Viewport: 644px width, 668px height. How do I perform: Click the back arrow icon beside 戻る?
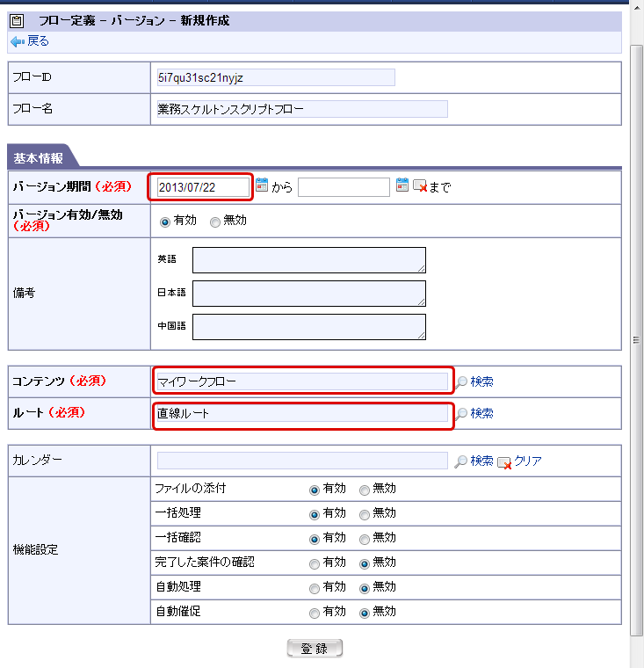click(x=18, y=42)
